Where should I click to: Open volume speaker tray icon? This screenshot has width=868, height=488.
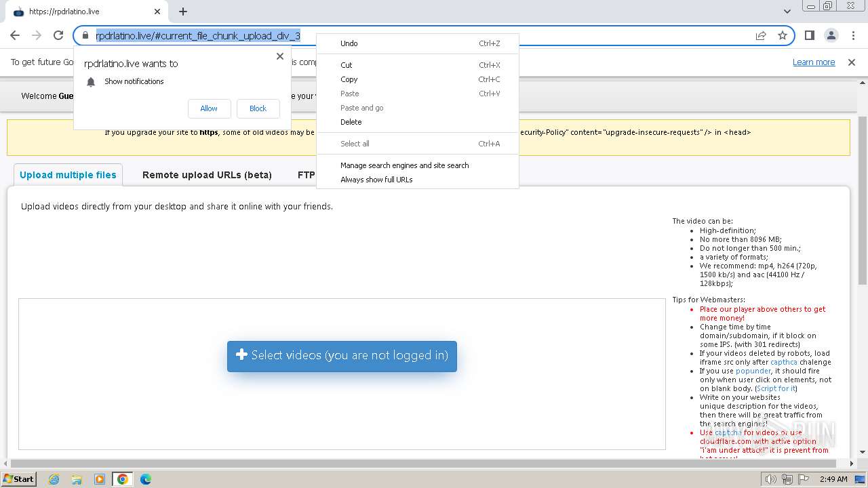pos(771,479)
